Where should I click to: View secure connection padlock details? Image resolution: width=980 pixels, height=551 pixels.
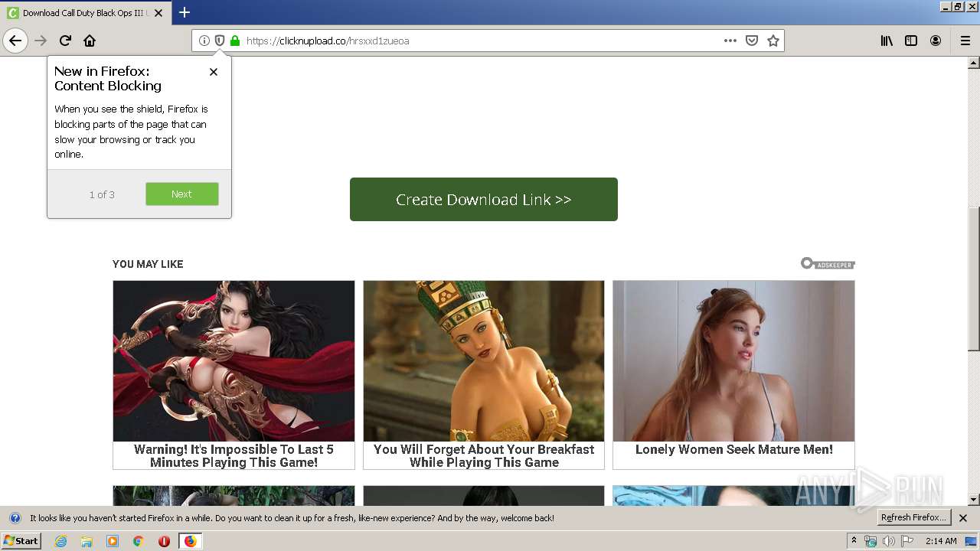pyautogui.click(x=235, y=41)
